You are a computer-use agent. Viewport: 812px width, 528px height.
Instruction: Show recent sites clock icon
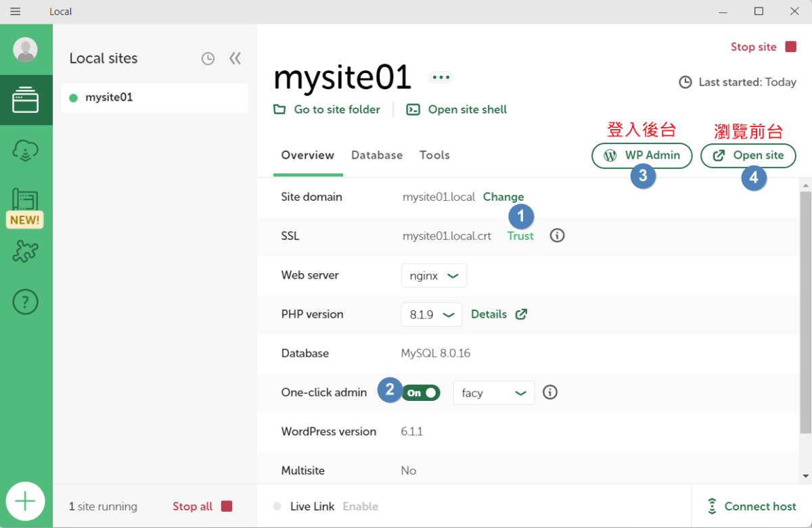click(208, 59)
